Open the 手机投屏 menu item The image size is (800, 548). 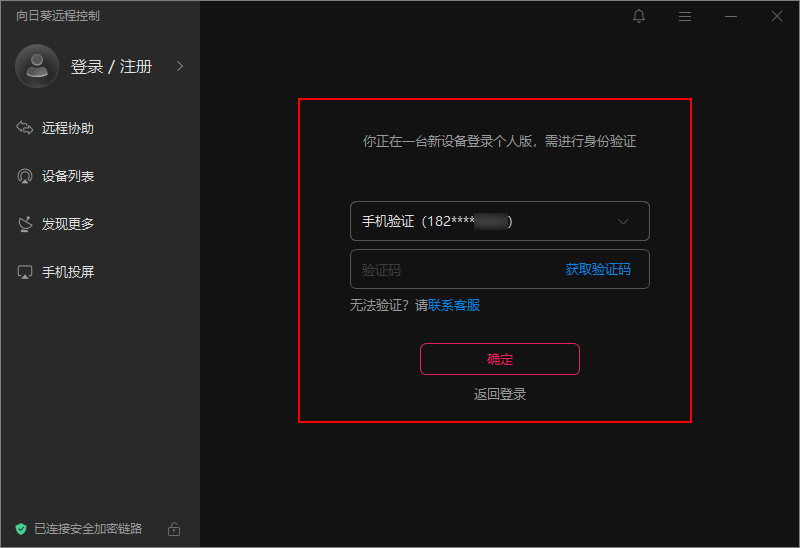(x=68, y=272)
